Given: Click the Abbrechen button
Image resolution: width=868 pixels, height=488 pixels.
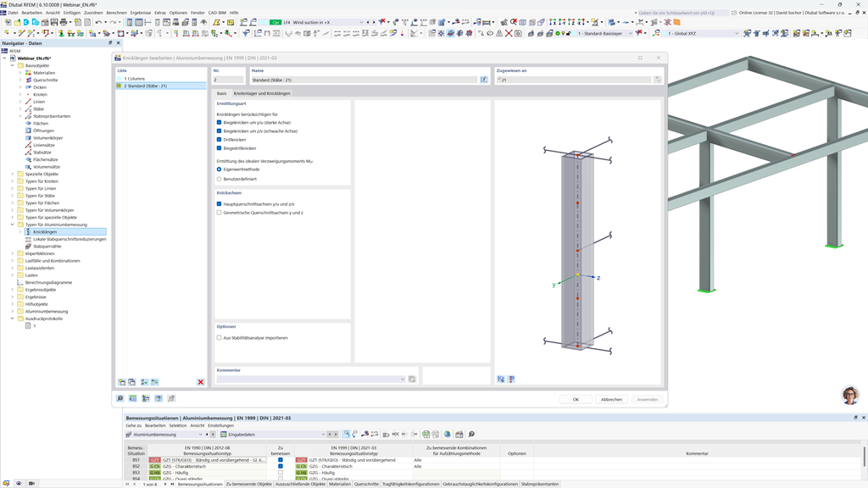Looking at the screenshot, I should [612, 399].
